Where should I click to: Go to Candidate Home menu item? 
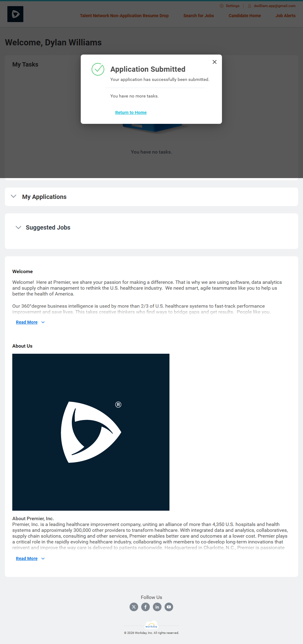(x=245, y=16)
